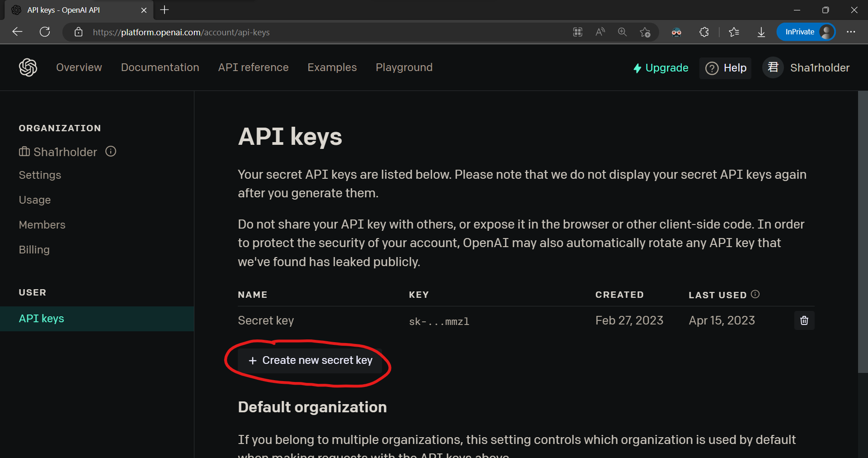View site information lock icon
This screenshot has width=868, height=458.
78,32
